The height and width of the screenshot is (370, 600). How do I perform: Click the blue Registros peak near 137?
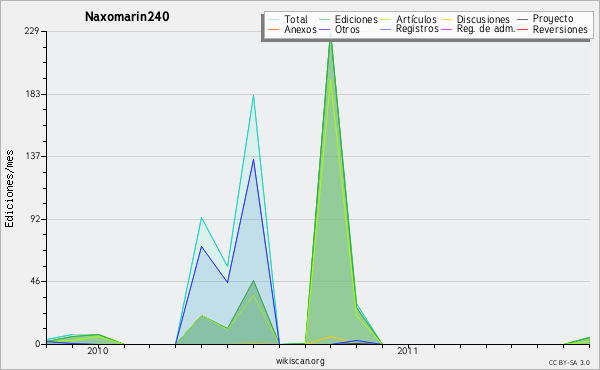[253, 160]
